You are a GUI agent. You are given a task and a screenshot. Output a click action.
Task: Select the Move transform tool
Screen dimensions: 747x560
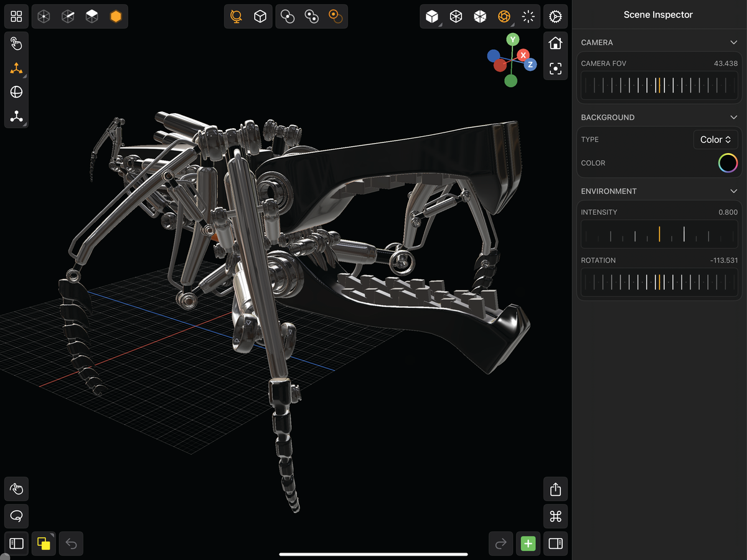(x=16, y=68)
